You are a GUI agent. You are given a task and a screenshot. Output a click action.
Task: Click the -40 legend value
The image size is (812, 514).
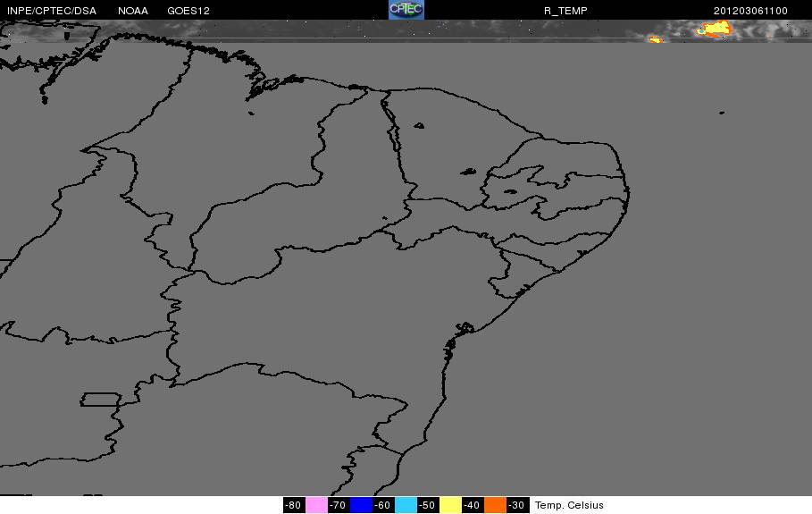tap(473, 505)
